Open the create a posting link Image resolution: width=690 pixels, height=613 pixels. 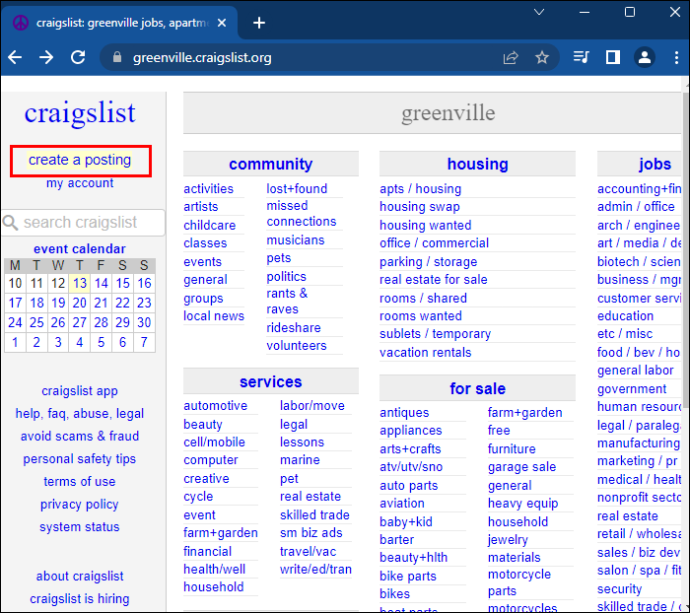click(x=80, y=160)
